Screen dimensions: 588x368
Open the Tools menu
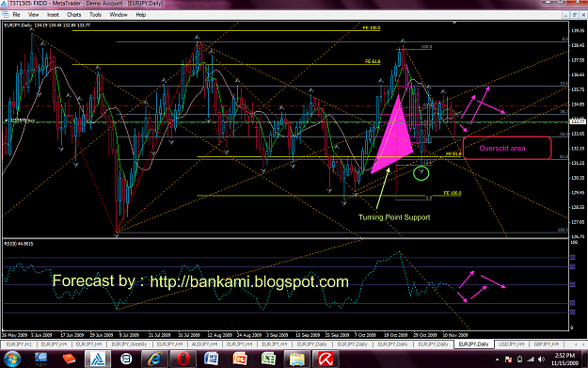95,15
